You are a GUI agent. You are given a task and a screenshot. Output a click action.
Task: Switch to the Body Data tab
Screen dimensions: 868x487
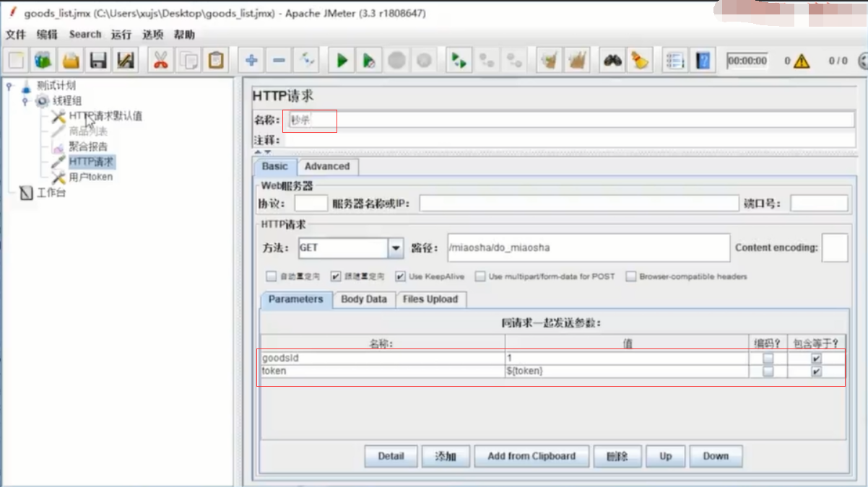(364, 299)
